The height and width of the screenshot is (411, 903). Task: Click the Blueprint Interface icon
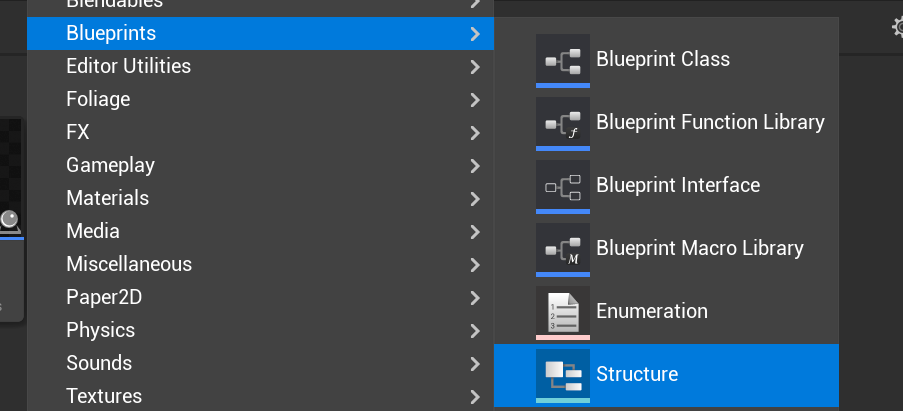563,186
